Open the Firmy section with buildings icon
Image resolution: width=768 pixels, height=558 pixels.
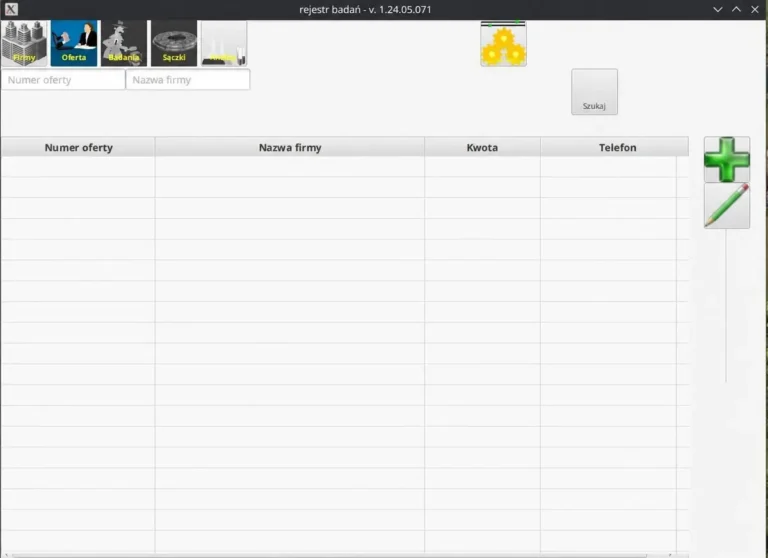tap(24, 43)
